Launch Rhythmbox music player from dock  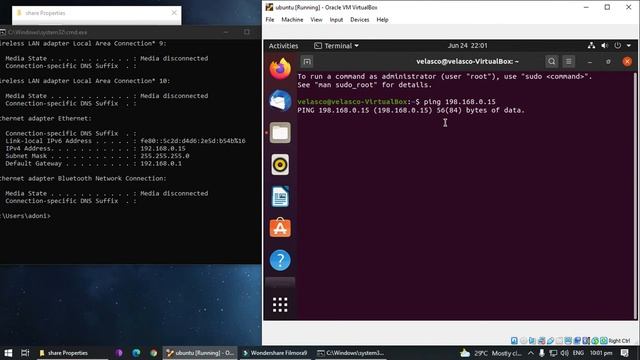[x=280, y=164]
